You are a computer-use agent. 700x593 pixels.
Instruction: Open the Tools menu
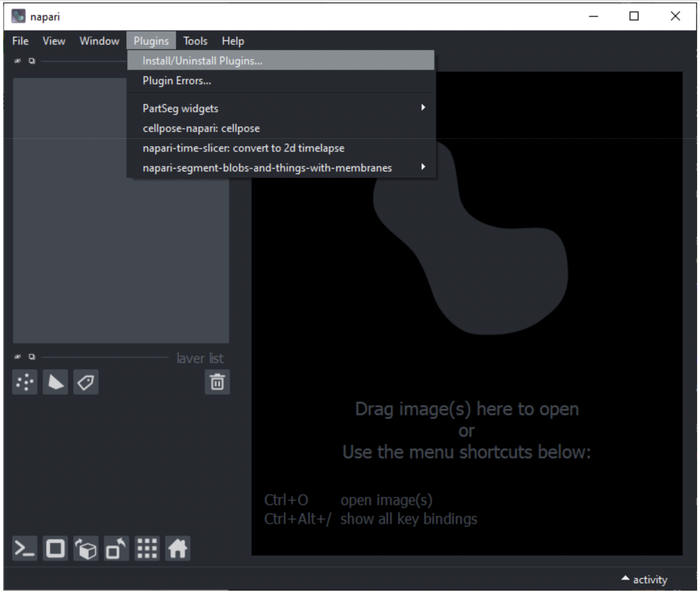click(x=195, y=41)
